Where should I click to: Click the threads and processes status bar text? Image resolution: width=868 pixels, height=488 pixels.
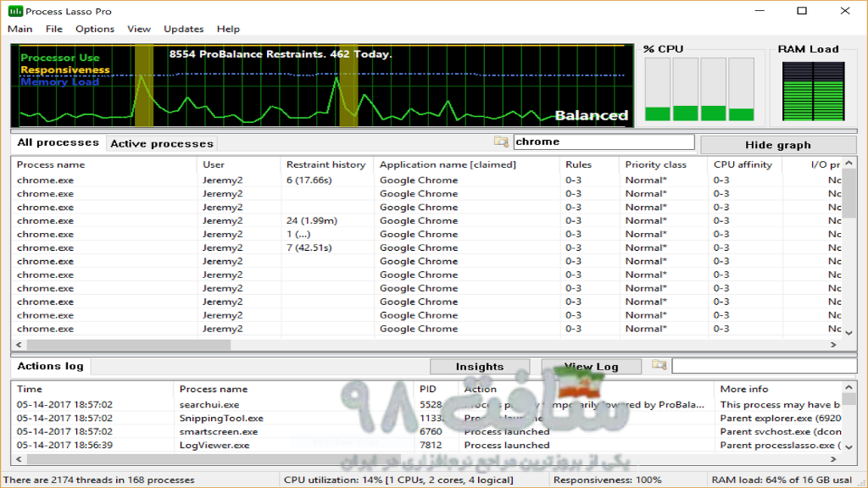coord(99,480)
